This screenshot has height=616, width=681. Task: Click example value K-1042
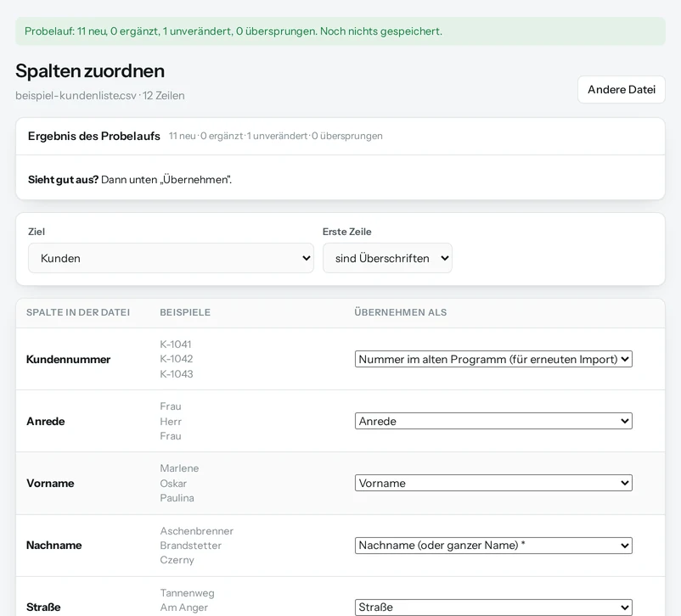[177, 359]
